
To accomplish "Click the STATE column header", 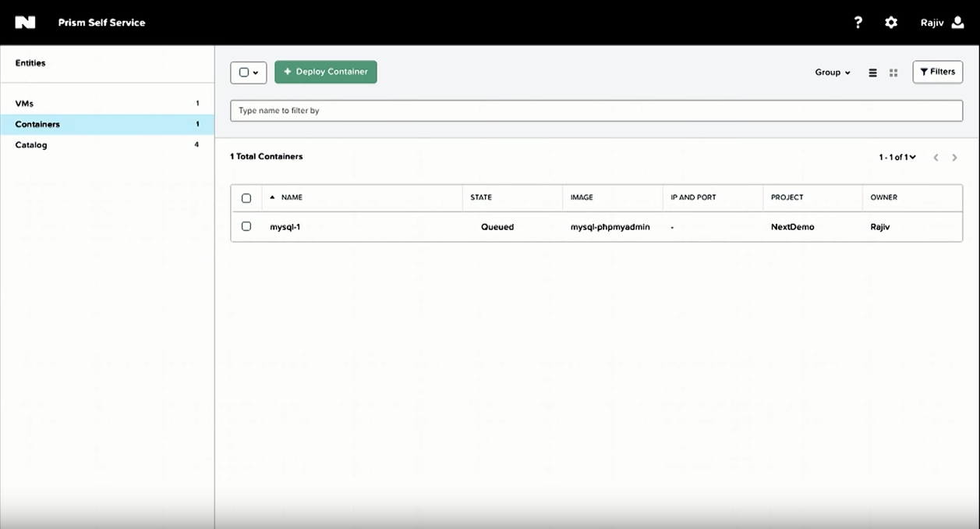I will [481, 197].
